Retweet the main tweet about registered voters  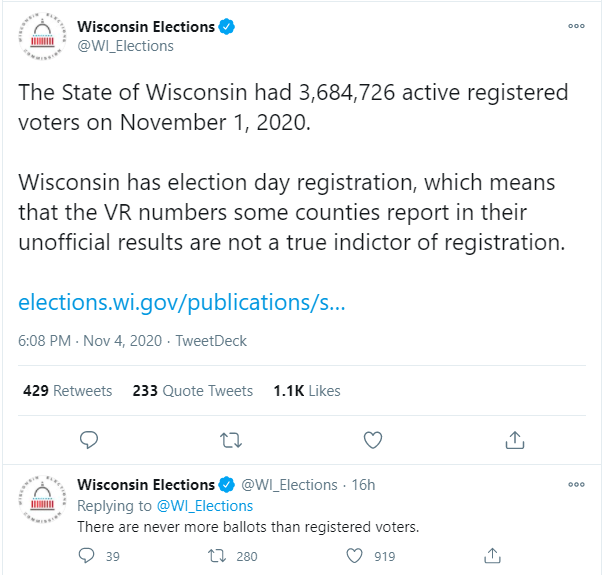(231, 440)
